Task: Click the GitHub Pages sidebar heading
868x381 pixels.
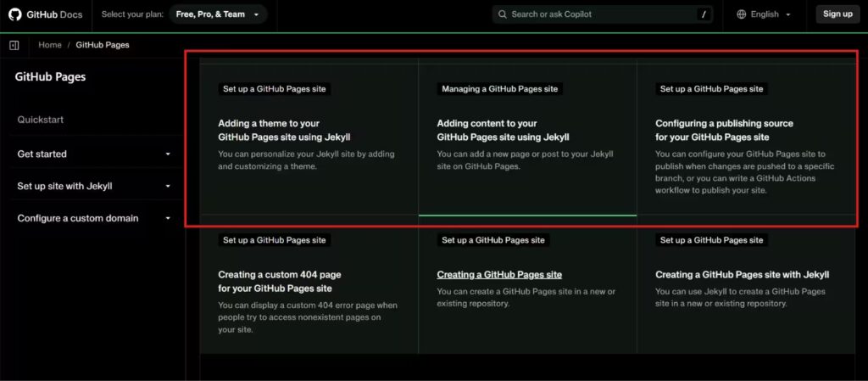Action: (50, 77)
